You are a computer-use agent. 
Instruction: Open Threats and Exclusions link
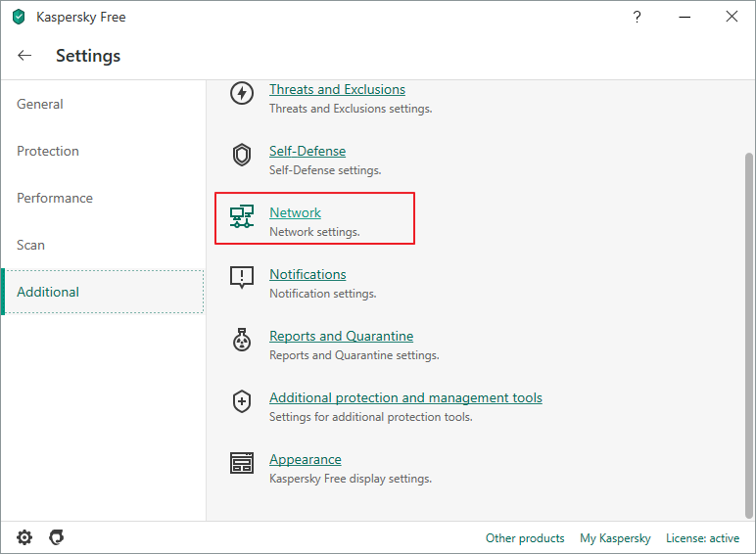tap(337, 90)
